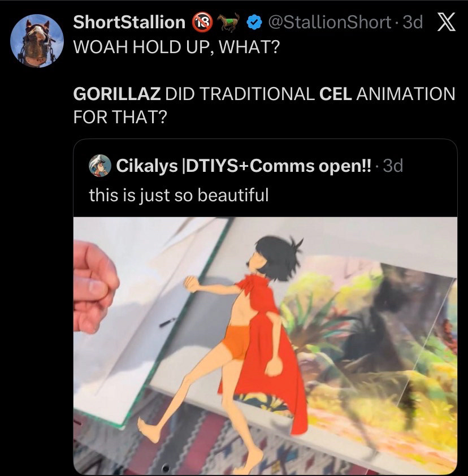The width and height of the screenshot is (468, 476).
Task: Open the Cikalys |DTIYS+Comms open!! name
Action: 244,166
